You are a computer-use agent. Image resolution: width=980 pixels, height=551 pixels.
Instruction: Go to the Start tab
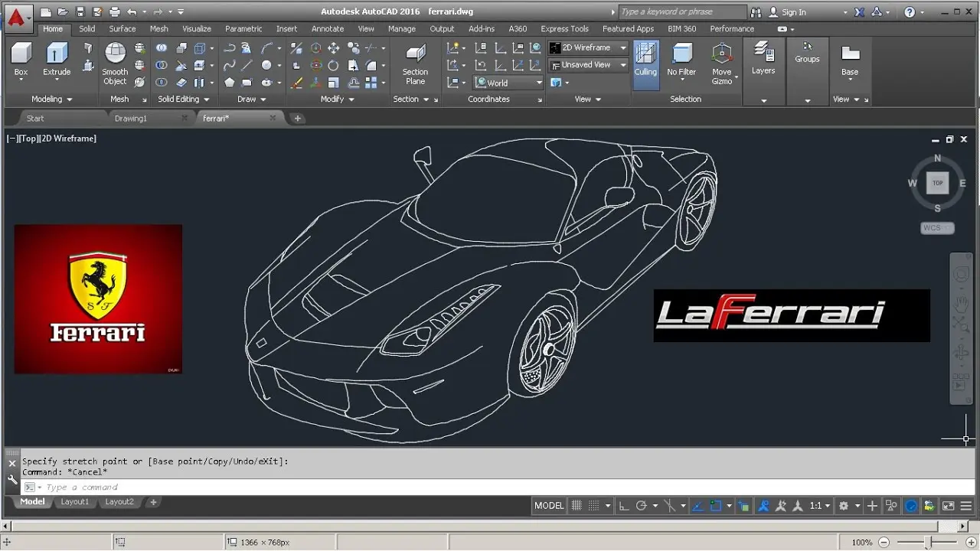[35, 119]
